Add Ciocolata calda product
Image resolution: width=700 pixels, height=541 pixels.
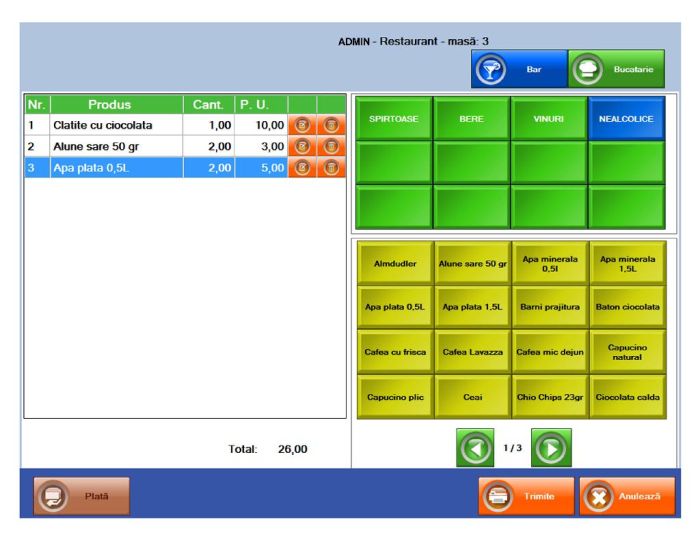point(627,397)
